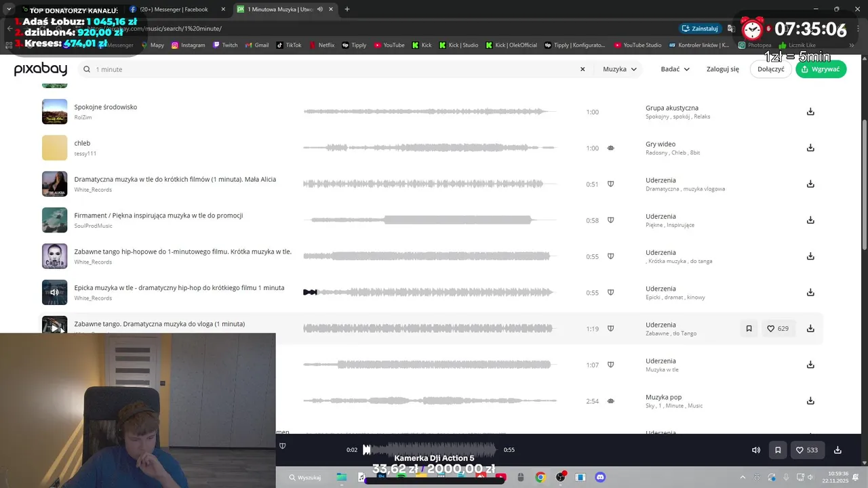Download the Epicka muzyka w tle track

(x=810, y=292)
